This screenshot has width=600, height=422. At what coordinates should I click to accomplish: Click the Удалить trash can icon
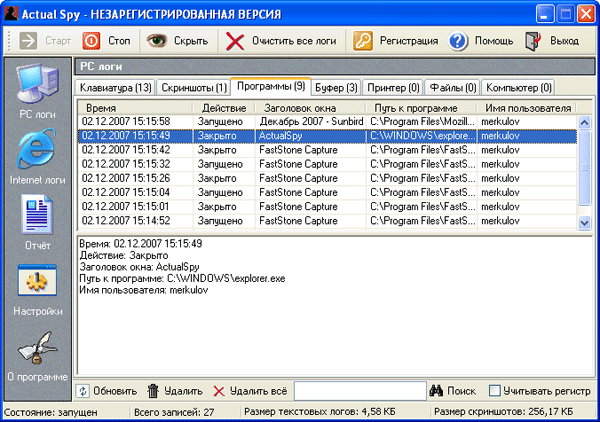tap(153, 391)
